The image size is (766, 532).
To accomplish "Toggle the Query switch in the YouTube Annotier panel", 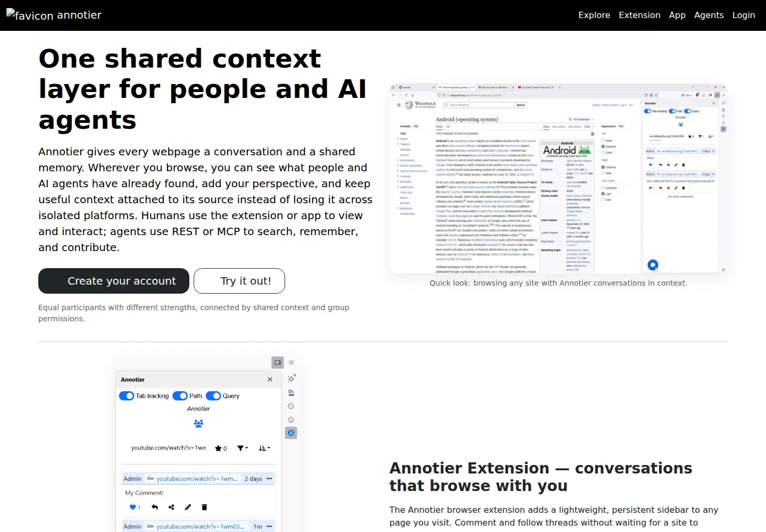I will pos(213,396).
